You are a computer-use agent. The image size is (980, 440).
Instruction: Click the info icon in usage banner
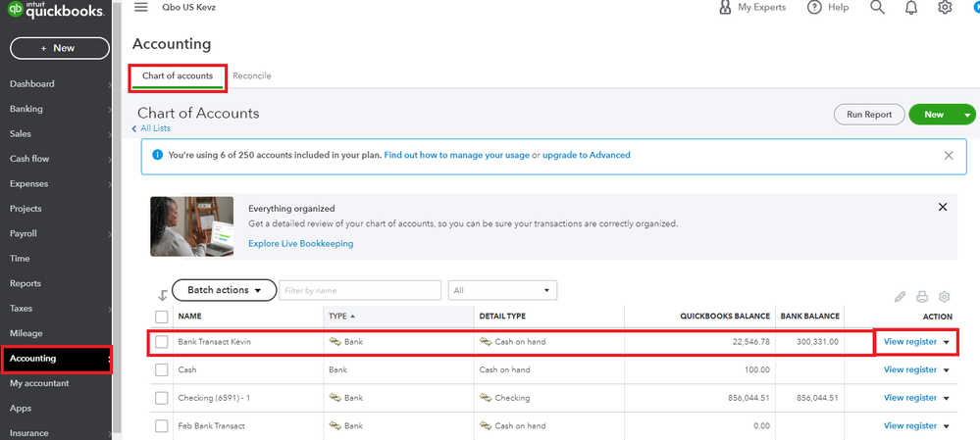tap(158, 155)
